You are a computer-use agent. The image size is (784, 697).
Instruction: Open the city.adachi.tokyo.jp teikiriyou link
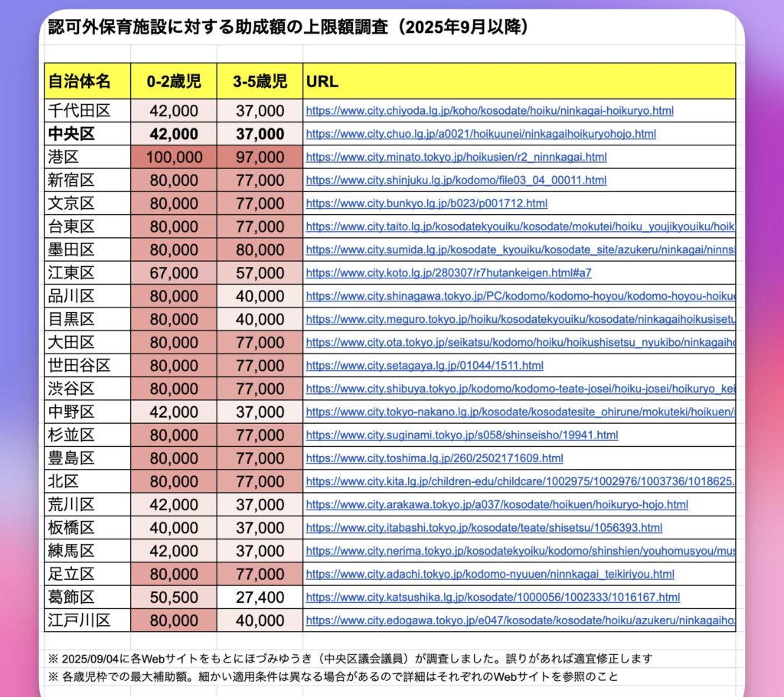click(490, 574)
